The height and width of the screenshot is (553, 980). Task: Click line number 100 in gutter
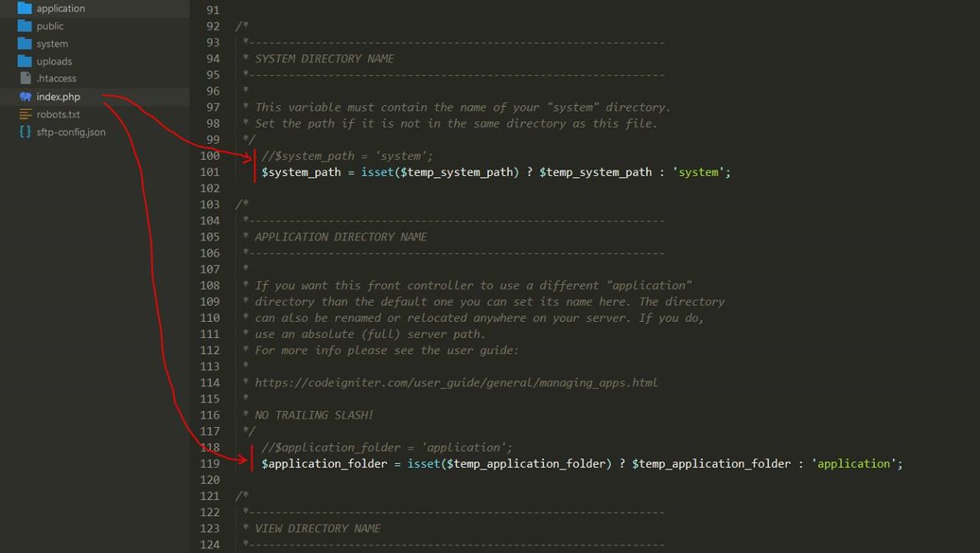coord(210,156)
